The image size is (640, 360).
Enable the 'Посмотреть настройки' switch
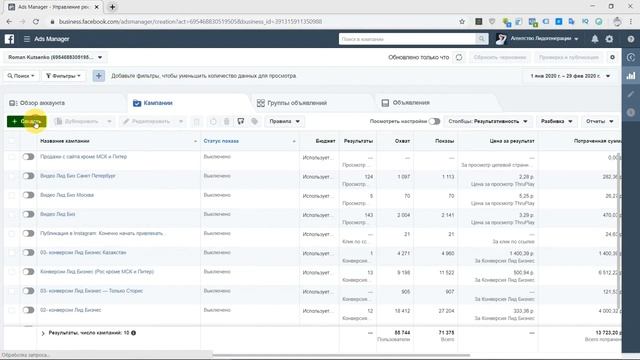pos(434,121)
